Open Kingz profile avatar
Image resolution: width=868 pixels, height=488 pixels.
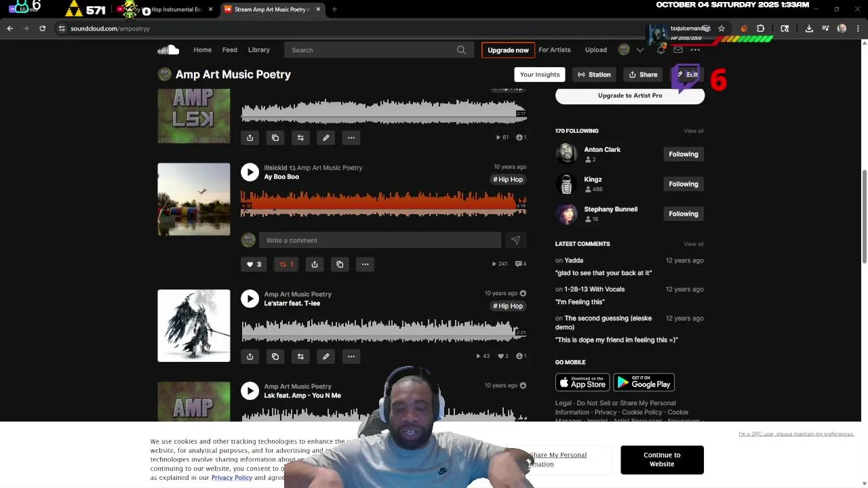point(566,184)
